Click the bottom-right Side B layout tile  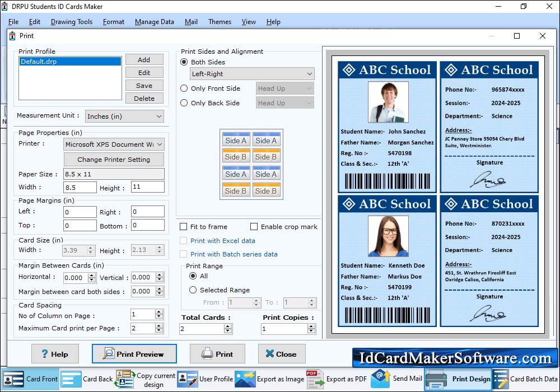coord(266,190)
